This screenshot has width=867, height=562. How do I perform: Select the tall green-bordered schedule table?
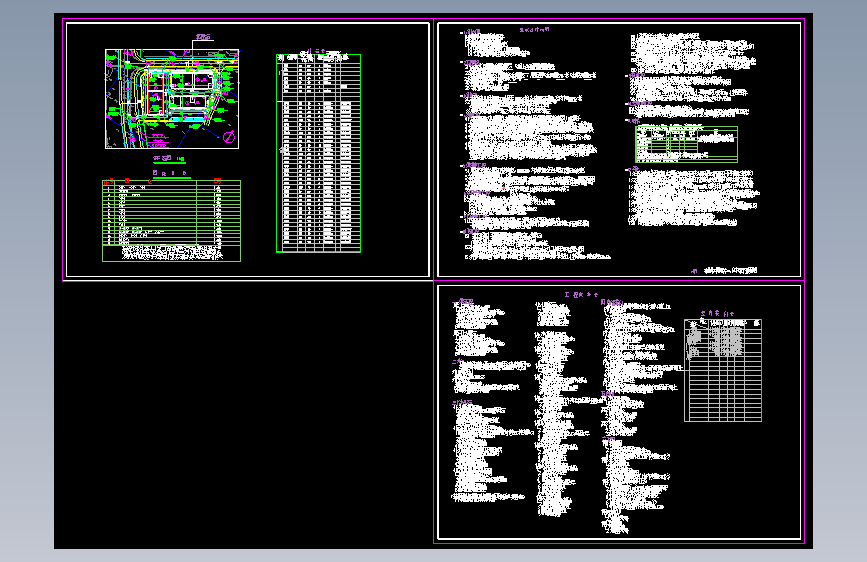[x=318, y=153]
